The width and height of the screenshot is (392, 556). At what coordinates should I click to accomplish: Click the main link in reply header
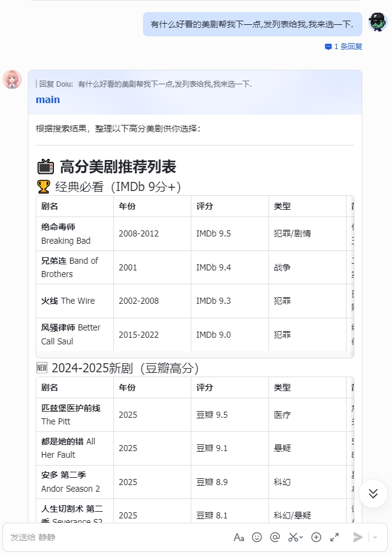[48, 99]
